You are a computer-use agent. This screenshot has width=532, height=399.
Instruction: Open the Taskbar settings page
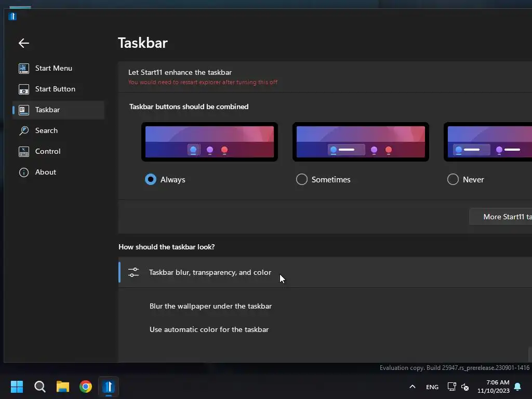pos(58,110)
